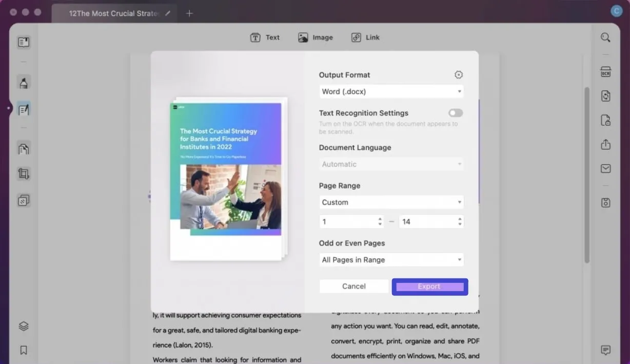630x364 pixels.
Task: Expand the Page Range dropdown
Action: pyautogui.click(x=391, y=202)
